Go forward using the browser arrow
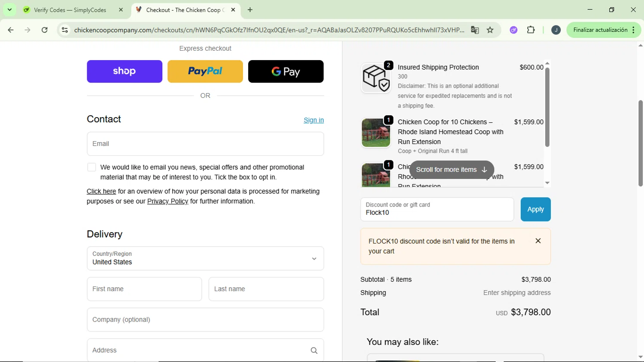This screenshot has height=362, width=644. [27, 30]
